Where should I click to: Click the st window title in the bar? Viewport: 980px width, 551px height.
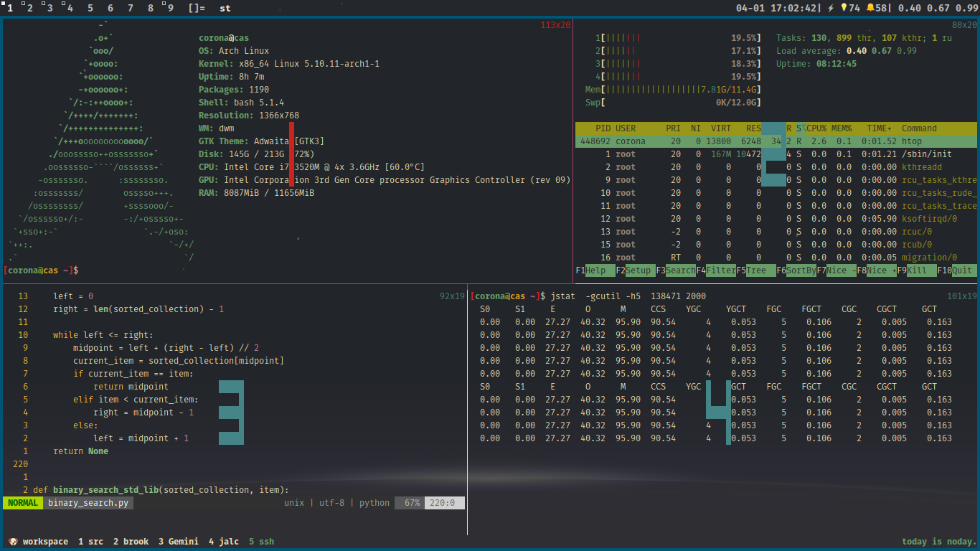tap(225, 8)
